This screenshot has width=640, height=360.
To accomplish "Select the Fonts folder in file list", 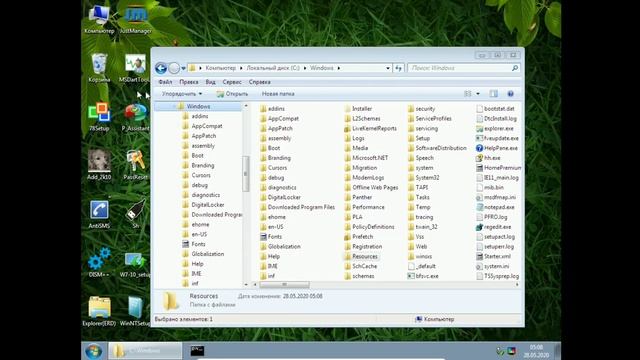I will pyautogui.click(x=271, y=237).
